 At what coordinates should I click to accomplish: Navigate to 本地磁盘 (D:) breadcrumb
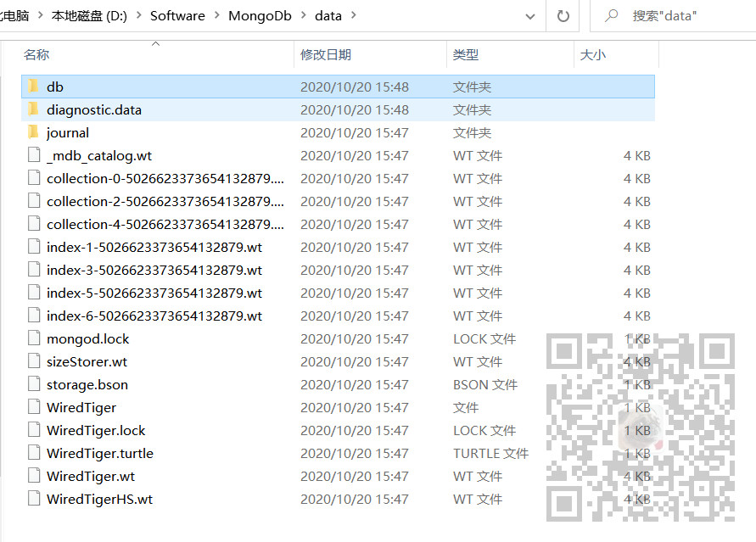click(x=89, y=16)
